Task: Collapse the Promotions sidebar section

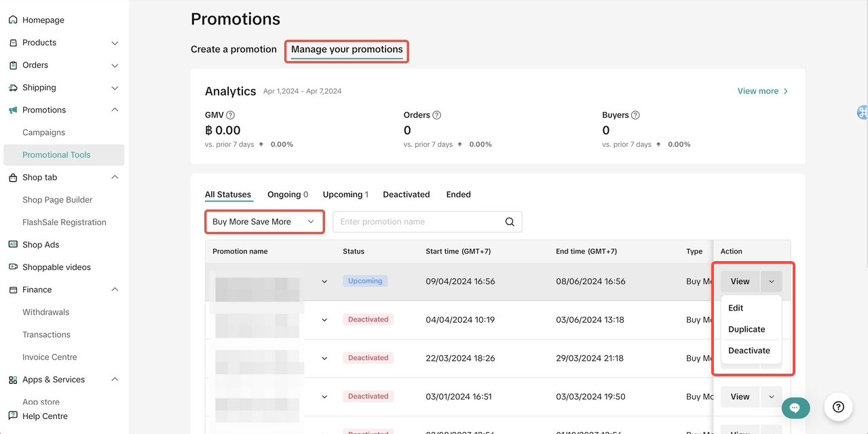Action: 115,110
